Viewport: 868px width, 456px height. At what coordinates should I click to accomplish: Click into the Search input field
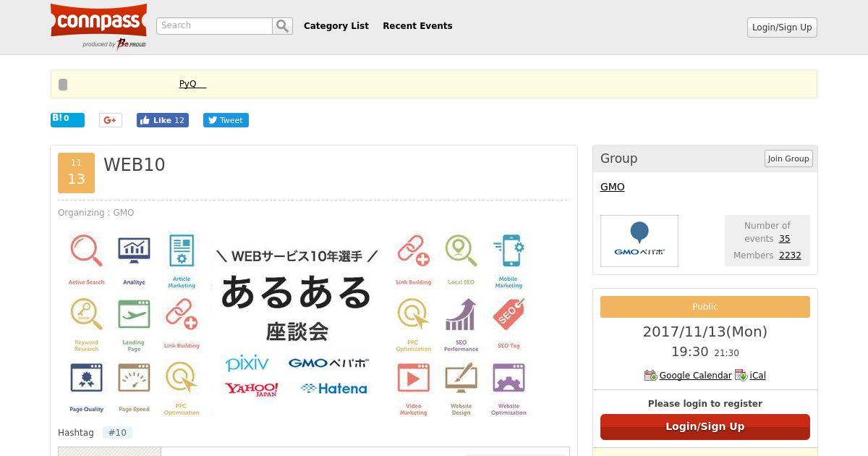point(214,26)
